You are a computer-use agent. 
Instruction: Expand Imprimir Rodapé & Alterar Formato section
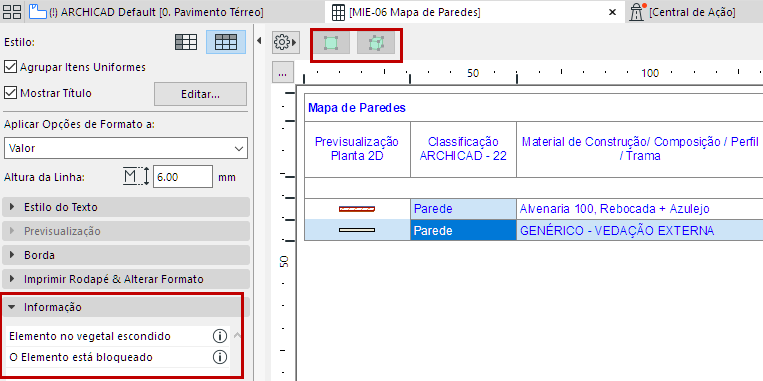pos(126,279)
